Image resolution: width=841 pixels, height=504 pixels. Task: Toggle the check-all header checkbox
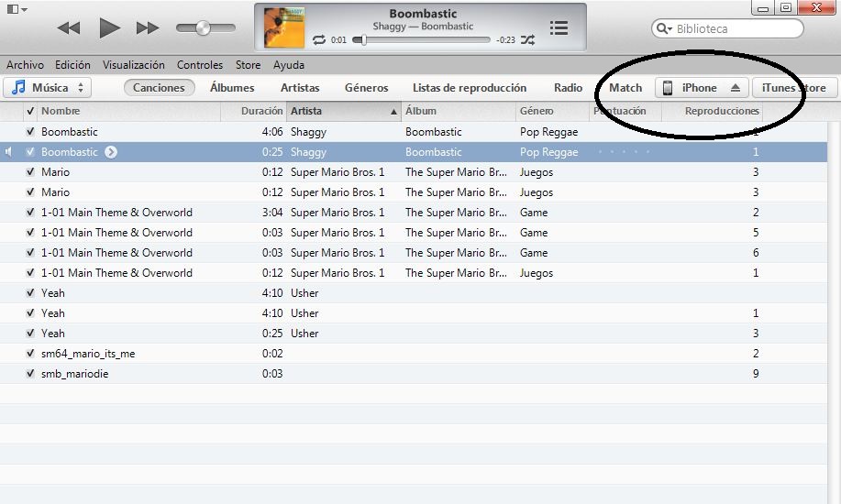pyautogui.click(x=30, y=111)
